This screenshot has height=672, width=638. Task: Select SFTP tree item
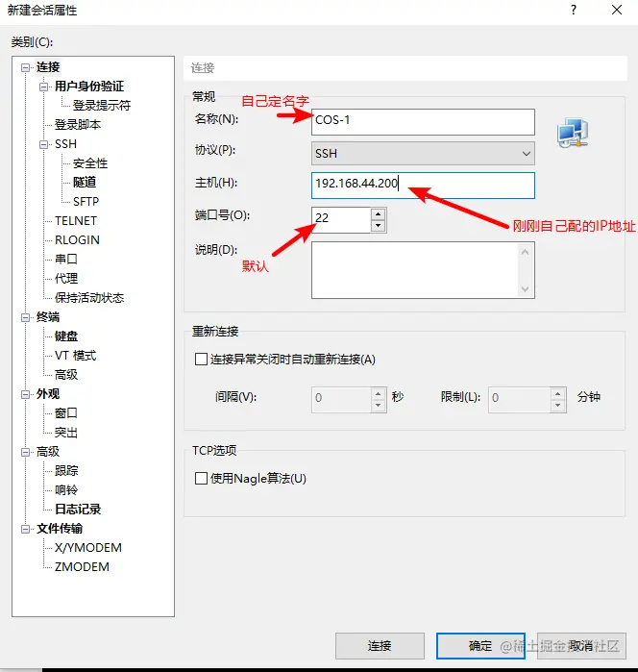click(x=86, y=202)
